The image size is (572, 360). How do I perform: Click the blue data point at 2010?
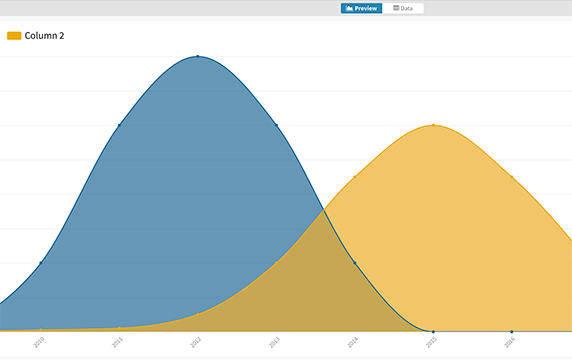(41, 263)
